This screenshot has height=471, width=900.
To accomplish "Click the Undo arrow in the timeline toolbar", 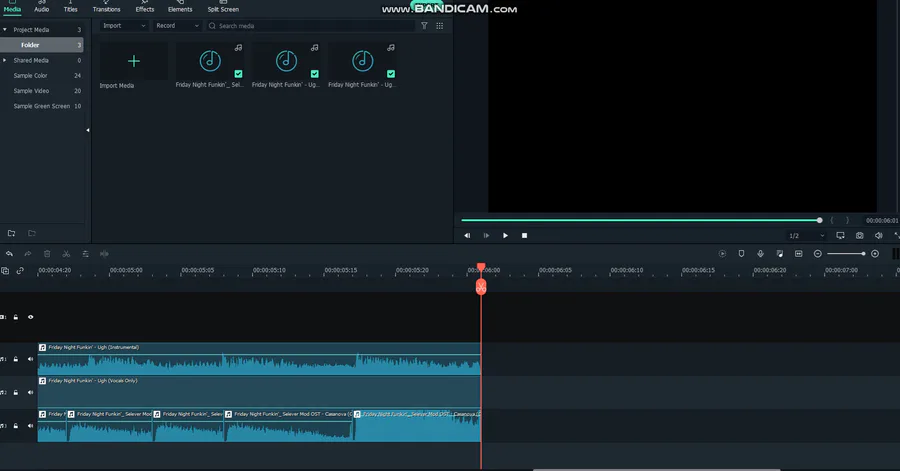I will click(x=9, y=254).
